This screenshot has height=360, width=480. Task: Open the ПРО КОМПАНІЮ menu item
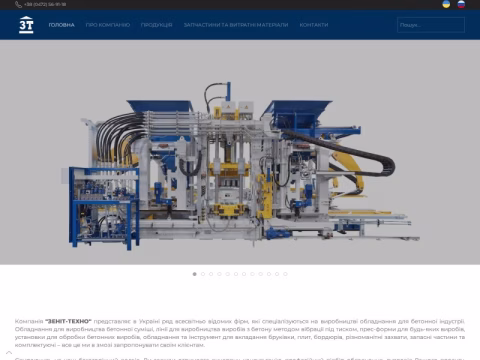(x=108, y=25)
